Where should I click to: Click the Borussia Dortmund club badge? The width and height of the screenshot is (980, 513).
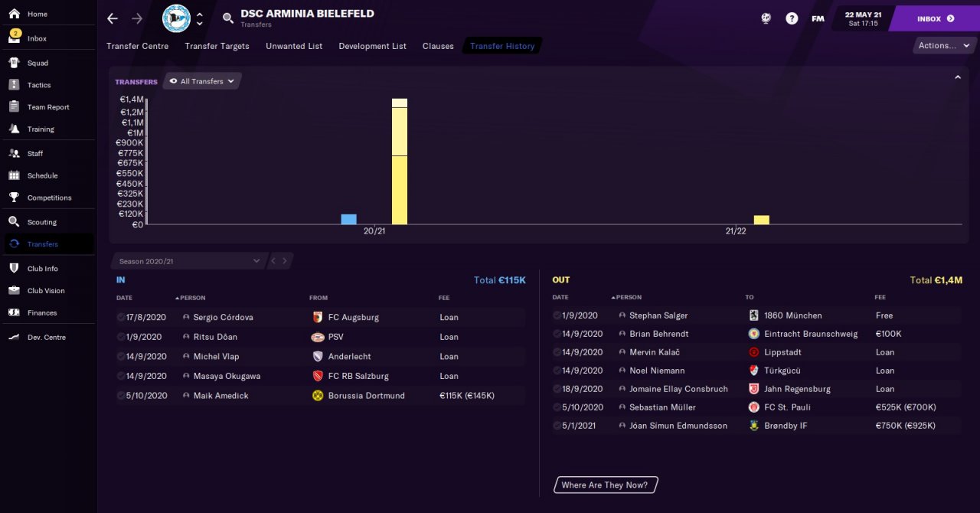(318, 396)
